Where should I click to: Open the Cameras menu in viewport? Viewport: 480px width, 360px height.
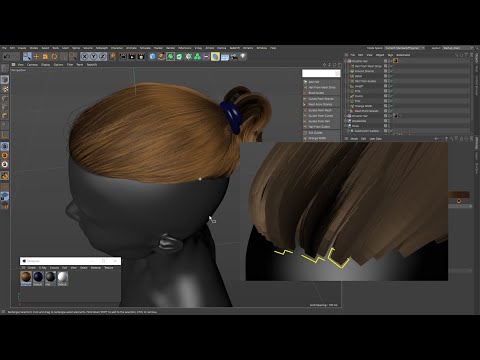(32, 65)
